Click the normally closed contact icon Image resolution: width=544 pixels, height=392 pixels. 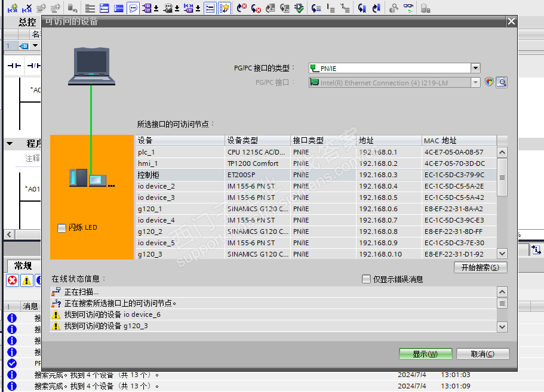point(33,65)
